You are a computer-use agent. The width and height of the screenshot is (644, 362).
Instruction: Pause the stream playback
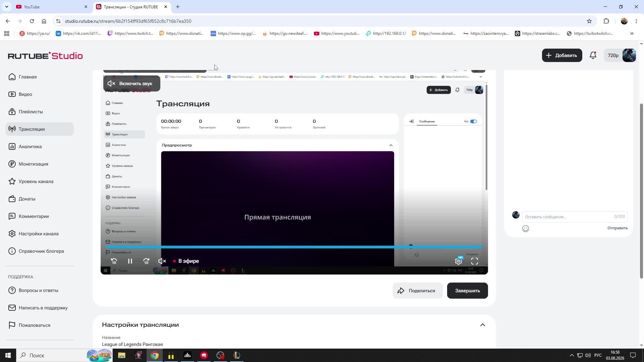[130, 261]
